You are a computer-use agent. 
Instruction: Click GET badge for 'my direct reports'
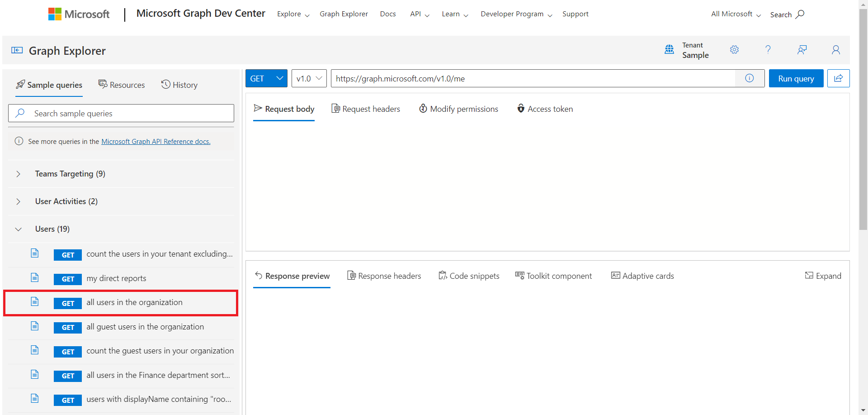68,279
